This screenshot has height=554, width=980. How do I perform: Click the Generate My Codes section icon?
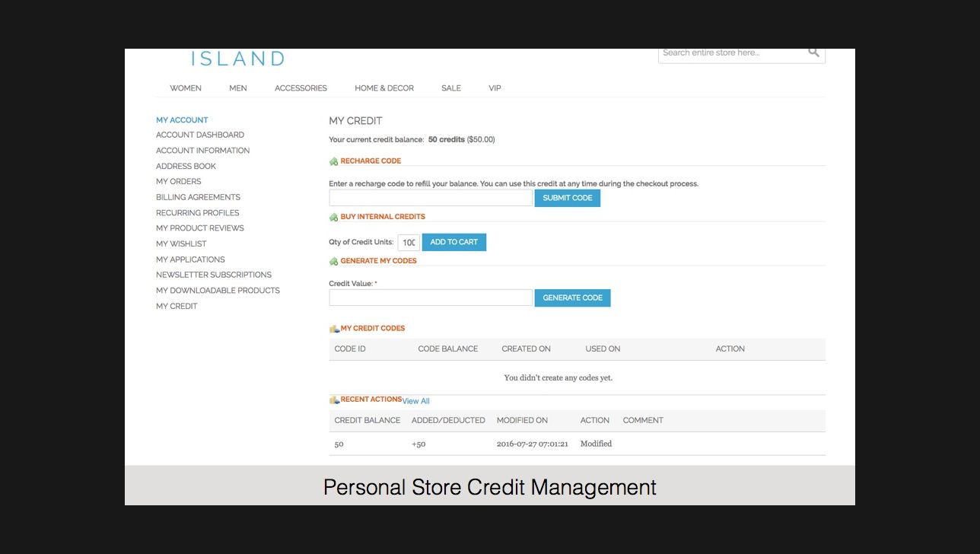[x=333, y=261]
